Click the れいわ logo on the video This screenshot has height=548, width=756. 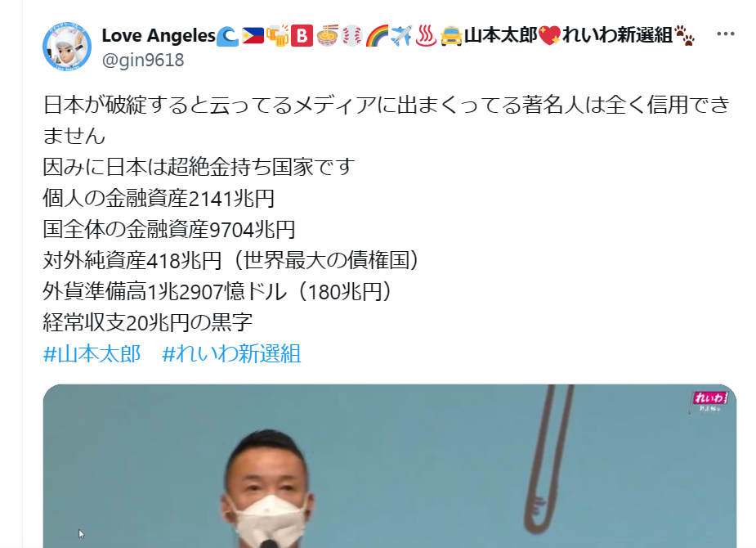coord(709,402)
